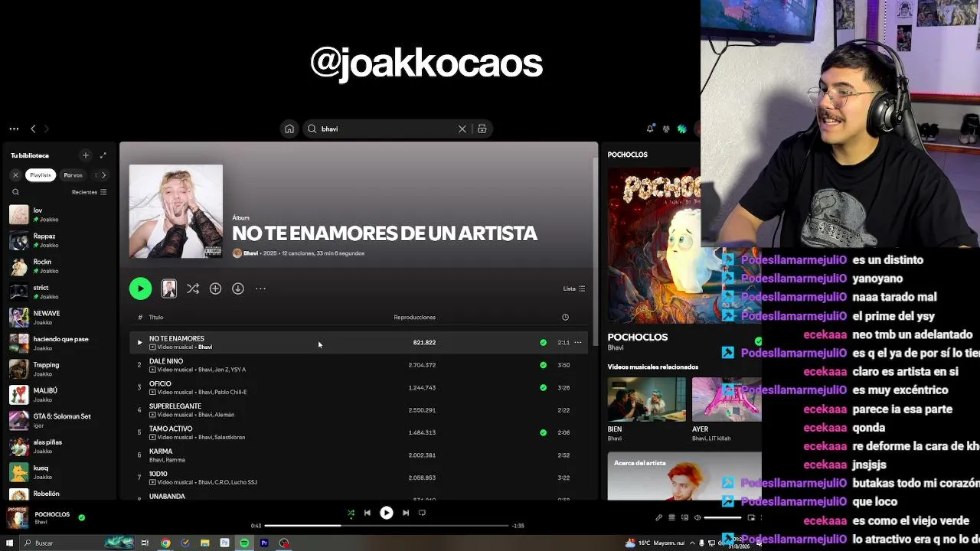
Task: Navigate back with the left arrow
Action: coord(33,129)
